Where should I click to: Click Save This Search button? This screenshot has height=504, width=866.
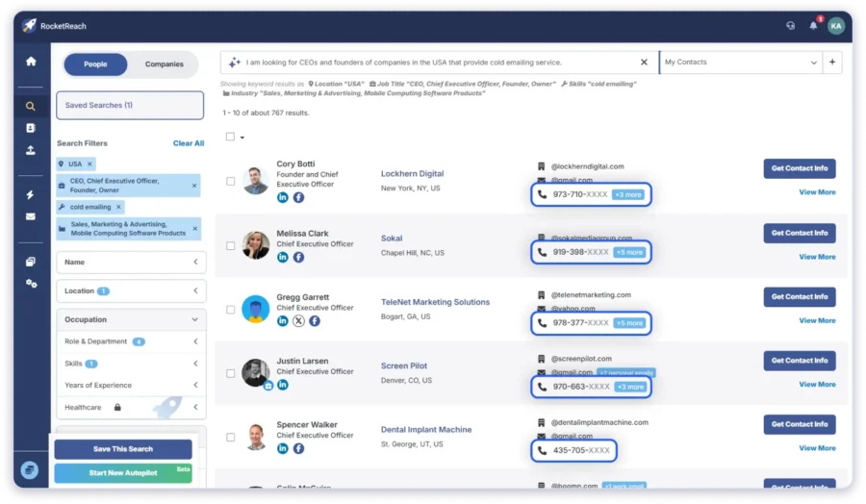pos(123,449)
